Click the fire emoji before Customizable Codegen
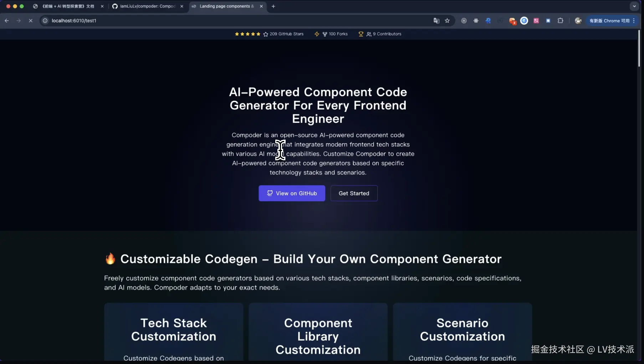Image resolution: width=644 pixels, height=364 pixels. 111,259
